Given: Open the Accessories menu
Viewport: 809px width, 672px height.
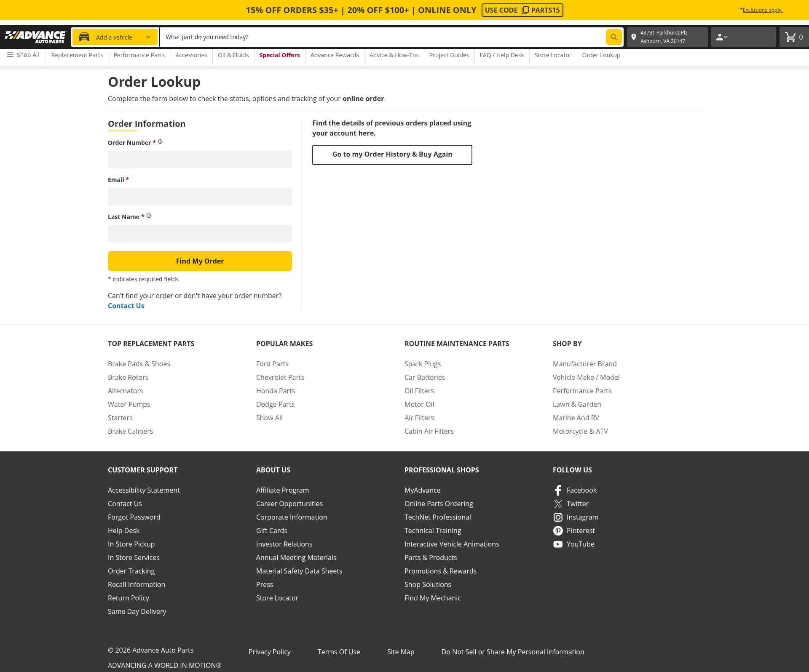Looking at the screenshot, I should pos(191,55).
